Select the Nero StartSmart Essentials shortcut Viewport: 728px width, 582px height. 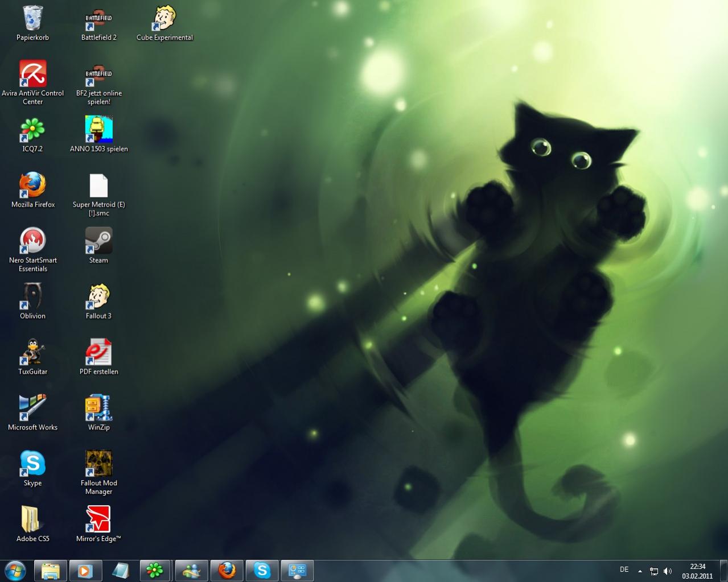point(32,250)
